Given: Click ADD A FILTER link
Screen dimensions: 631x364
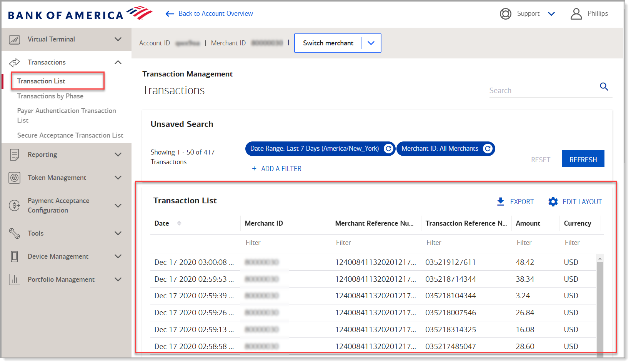Looking at the screenshot, I should point(281,169).
